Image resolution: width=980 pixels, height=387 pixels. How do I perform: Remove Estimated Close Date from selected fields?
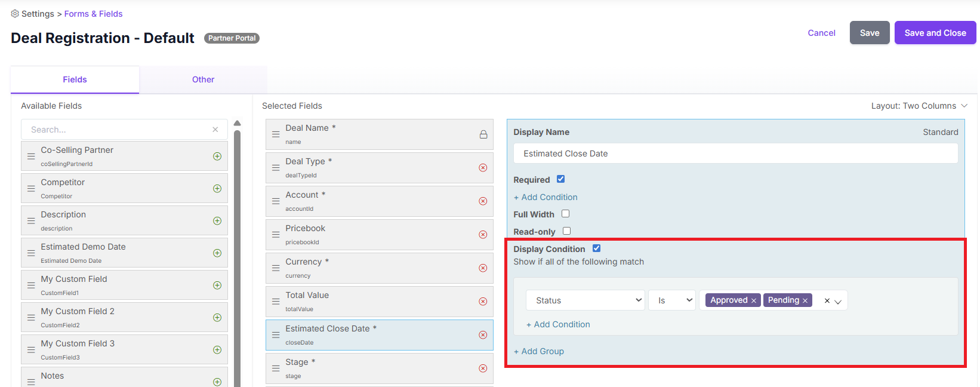tap(483, 335)
